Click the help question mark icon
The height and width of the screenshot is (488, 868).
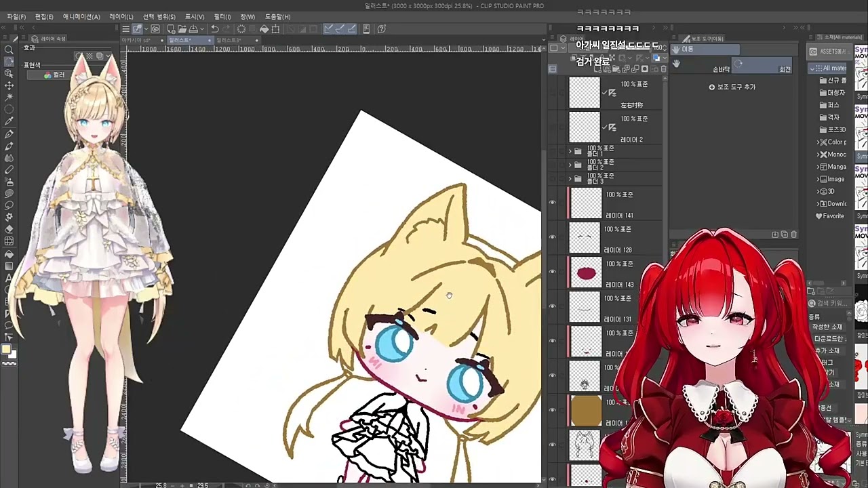(x=382, y=28)
